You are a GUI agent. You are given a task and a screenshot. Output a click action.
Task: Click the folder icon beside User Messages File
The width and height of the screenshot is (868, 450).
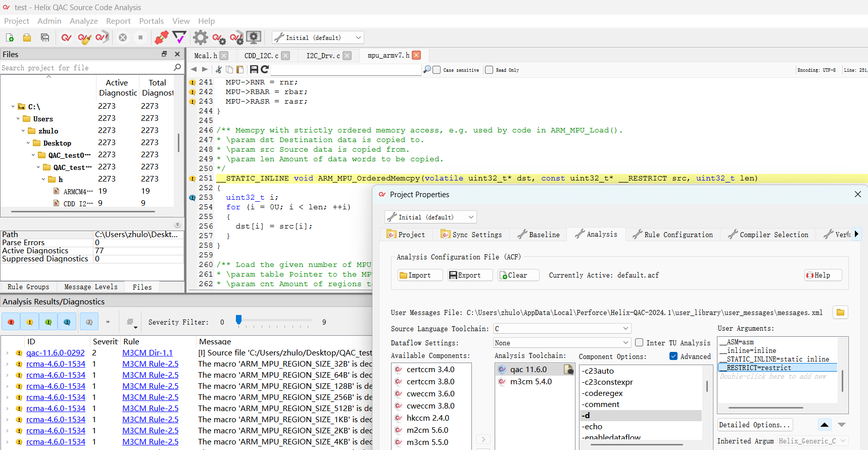point(840,312)
